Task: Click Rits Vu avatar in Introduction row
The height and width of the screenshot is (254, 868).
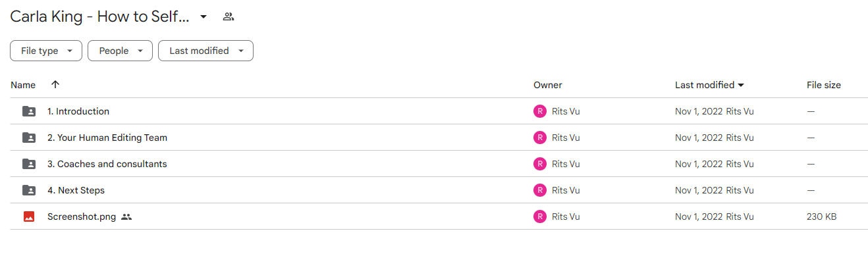Action: click(540, 111)
